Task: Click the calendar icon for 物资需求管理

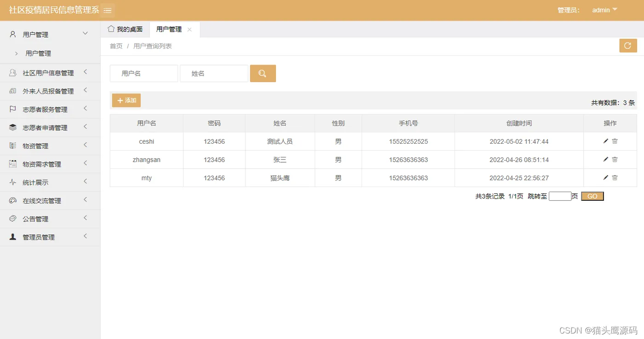Action: 13,164
